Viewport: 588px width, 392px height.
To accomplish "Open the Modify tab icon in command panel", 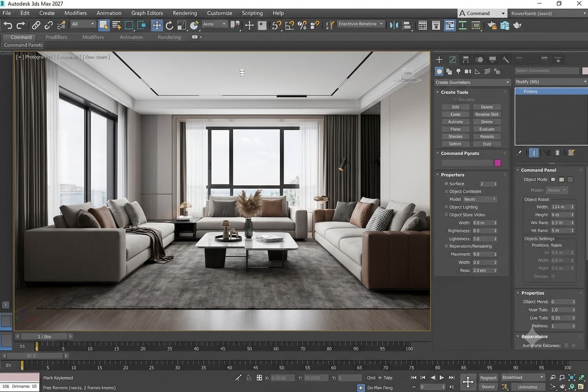I will click(x=452, y=59).
